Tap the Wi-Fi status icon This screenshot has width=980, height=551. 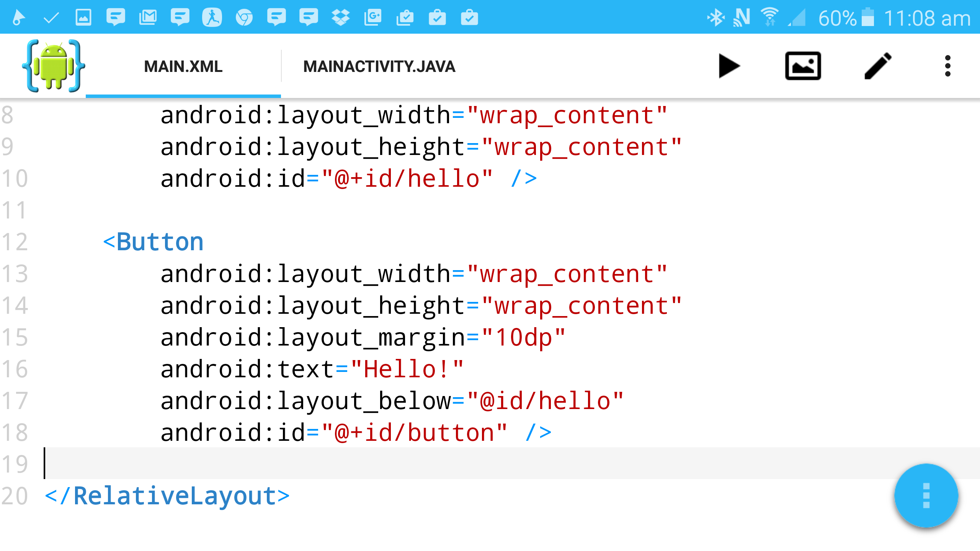(x=770, y=17)
